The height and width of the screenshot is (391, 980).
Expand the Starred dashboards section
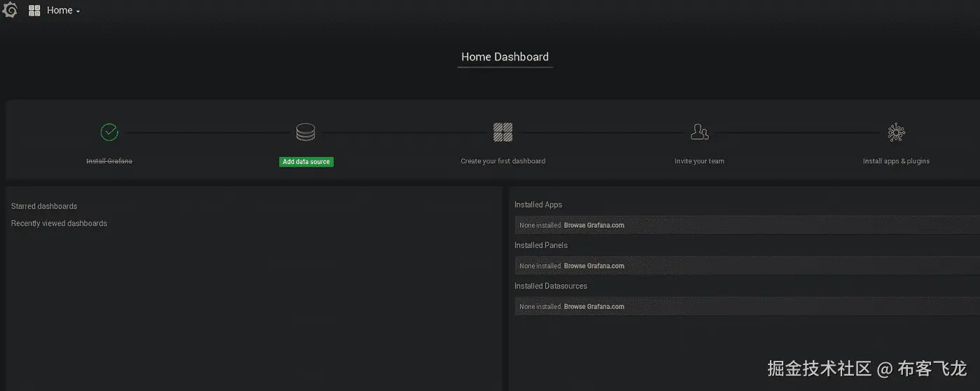pos(44,206)
